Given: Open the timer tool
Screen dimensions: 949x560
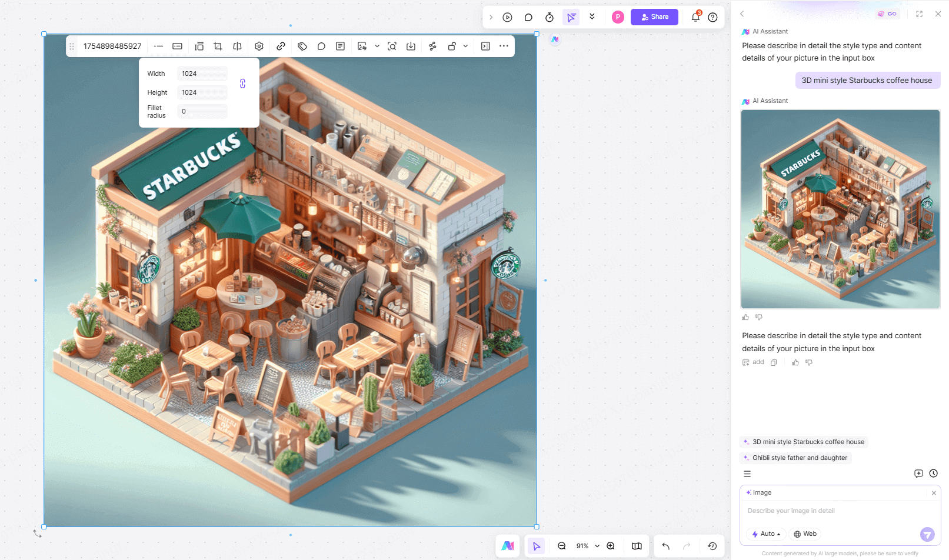Looking at the screenshot, I should pos(550,17).
